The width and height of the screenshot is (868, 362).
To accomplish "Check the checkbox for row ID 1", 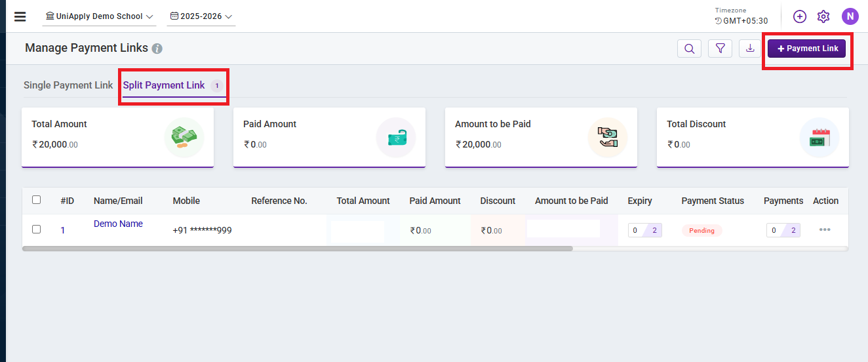I will click(37, 230).
